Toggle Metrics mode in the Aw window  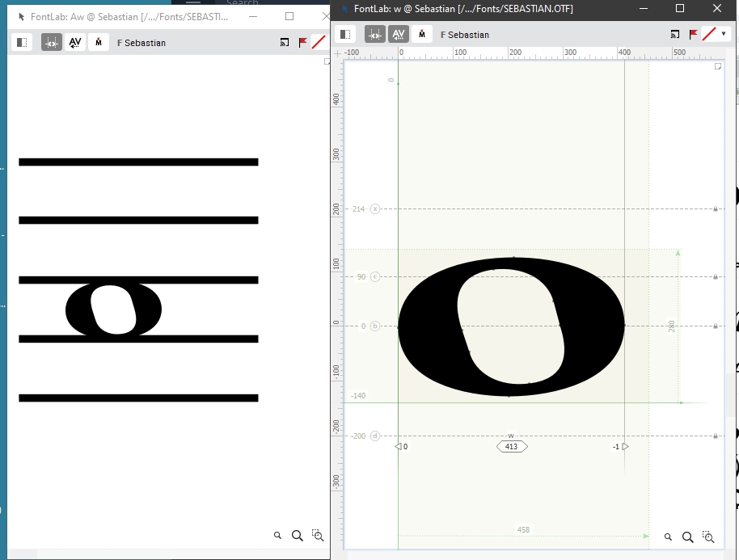click(52, 42)
